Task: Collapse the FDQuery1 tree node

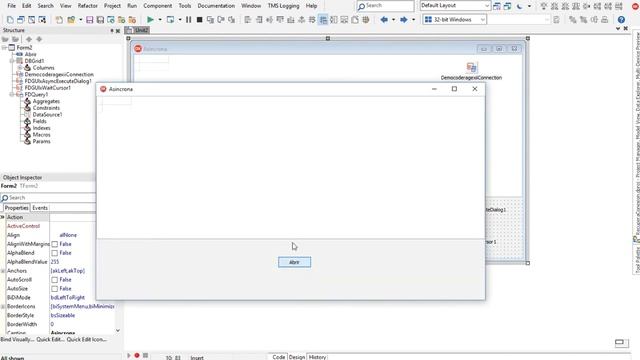Action: point(12,94)
